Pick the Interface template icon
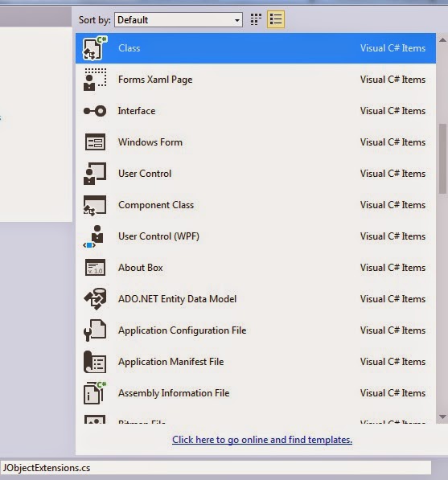 pos(95,111)
